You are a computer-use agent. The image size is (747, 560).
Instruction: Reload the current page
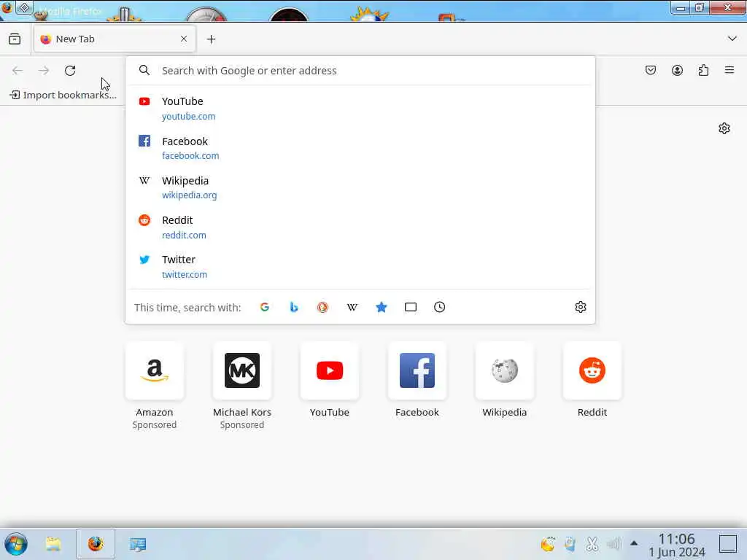(x=70, y=71)
